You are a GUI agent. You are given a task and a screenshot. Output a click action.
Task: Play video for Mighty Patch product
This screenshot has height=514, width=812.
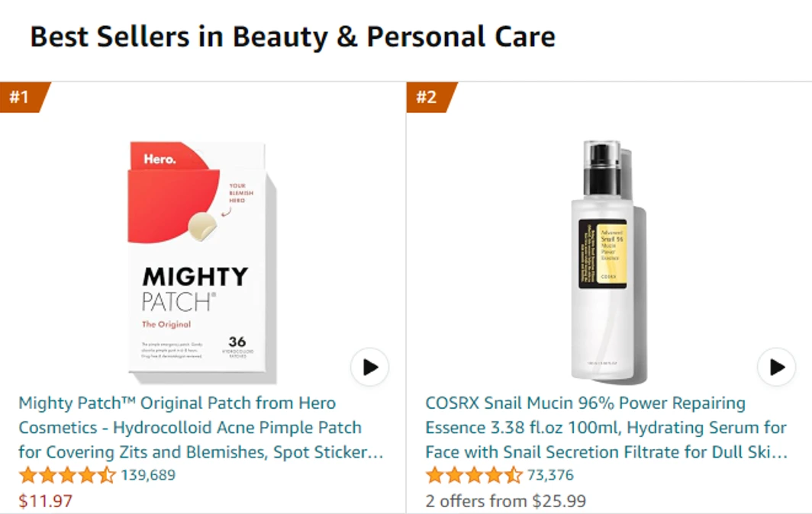click(x=369, y=367)
